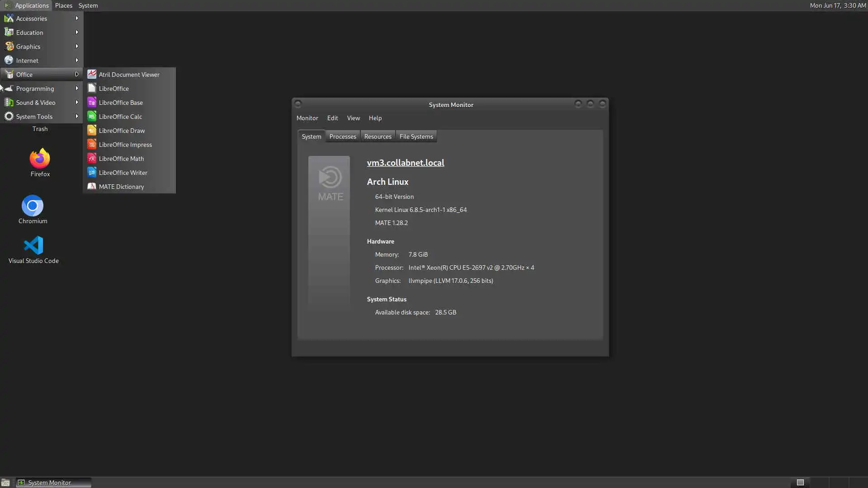This screenshot has width=868, height=488.
Task: Open the Firefox desktop icon
Action: click(x=40, y=159)
